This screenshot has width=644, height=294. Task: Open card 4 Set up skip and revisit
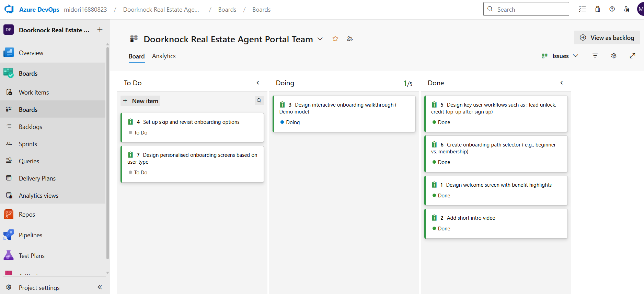[191, 122]
